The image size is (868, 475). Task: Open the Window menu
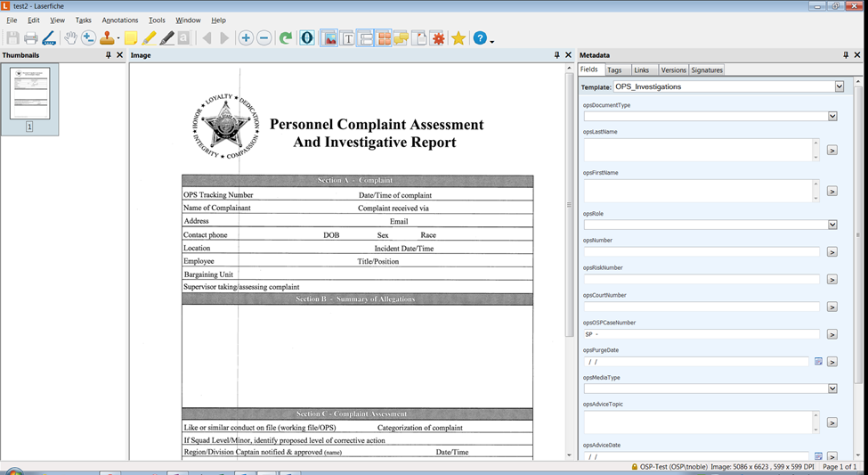click(188, 20)
